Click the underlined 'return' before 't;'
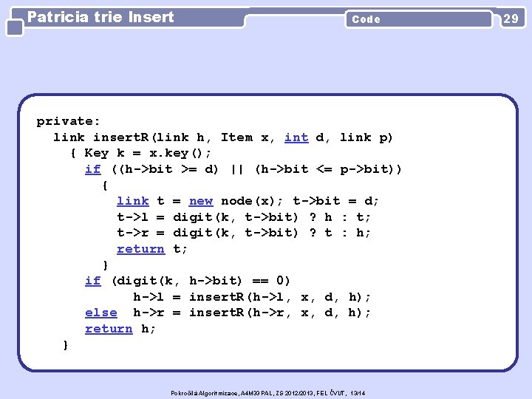Image resolution: width=532 pixels, height=399 pixels. click(141, 249)
